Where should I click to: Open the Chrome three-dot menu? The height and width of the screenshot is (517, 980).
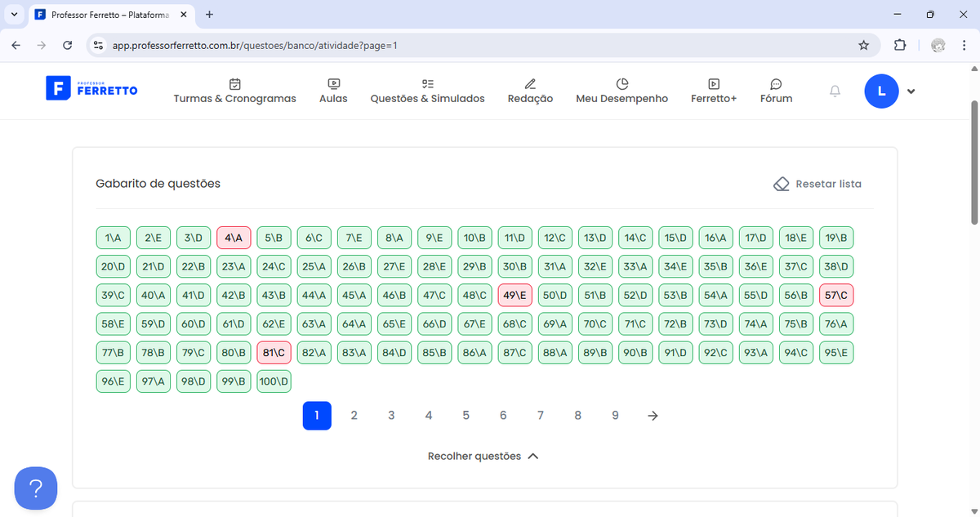point(964,45)
